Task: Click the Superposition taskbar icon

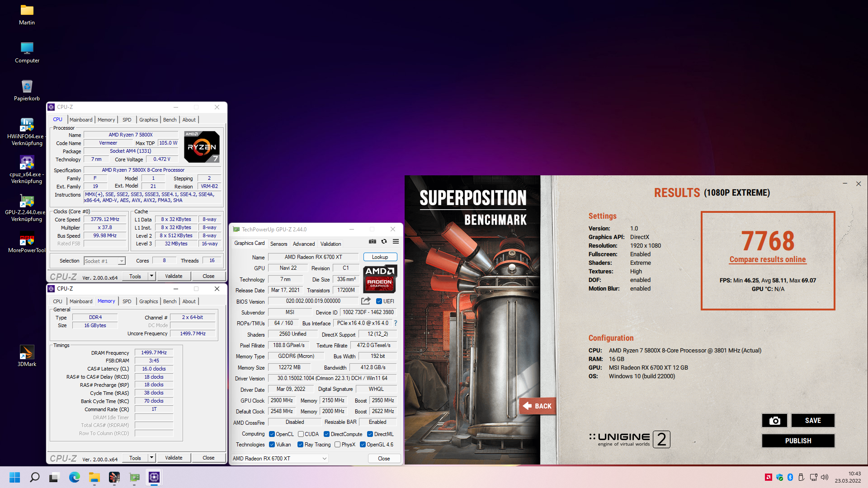Action: tap(114, 477)
